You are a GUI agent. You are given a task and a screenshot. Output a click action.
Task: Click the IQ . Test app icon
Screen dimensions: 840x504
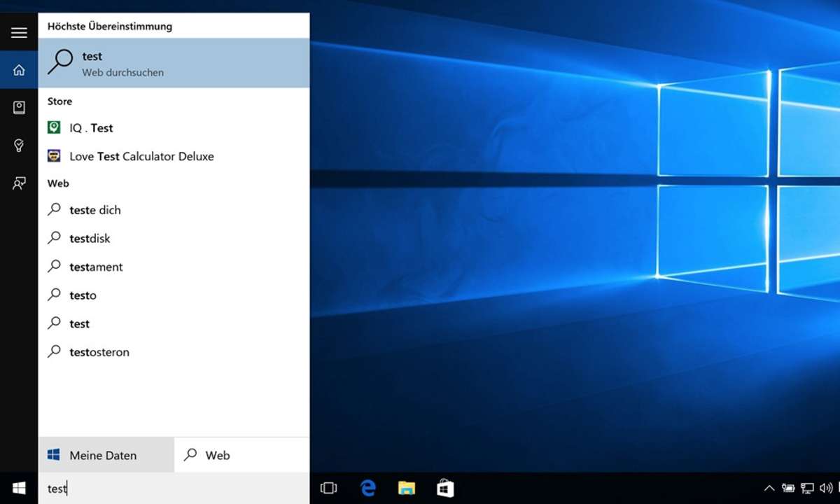coord(54,127)
